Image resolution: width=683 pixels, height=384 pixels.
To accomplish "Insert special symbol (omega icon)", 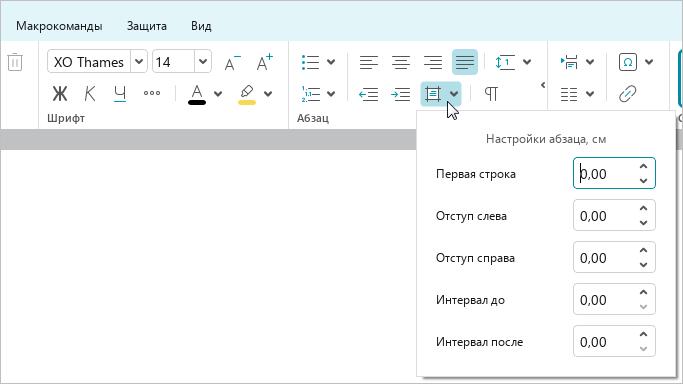I will [628, 62].
